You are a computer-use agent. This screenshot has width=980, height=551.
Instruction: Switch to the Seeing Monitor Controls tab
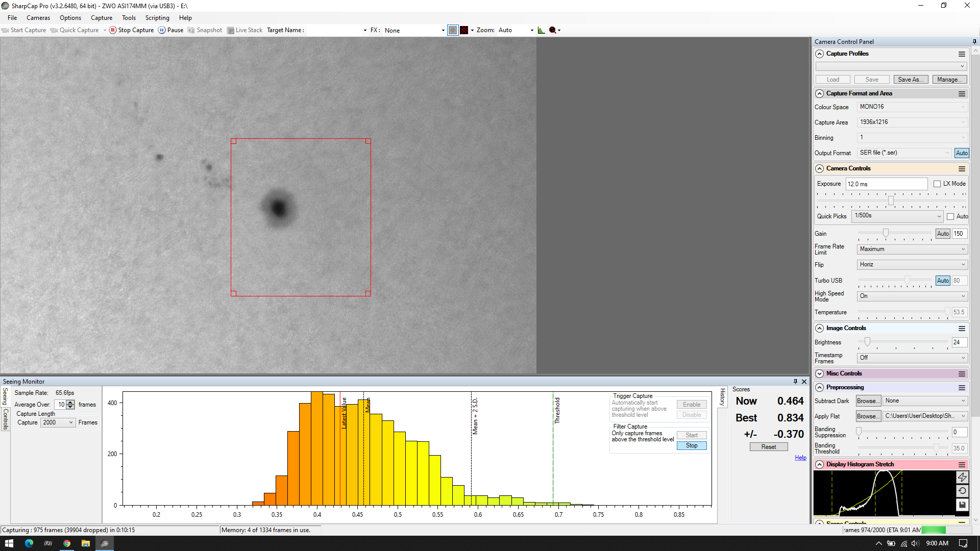[6, 419]
